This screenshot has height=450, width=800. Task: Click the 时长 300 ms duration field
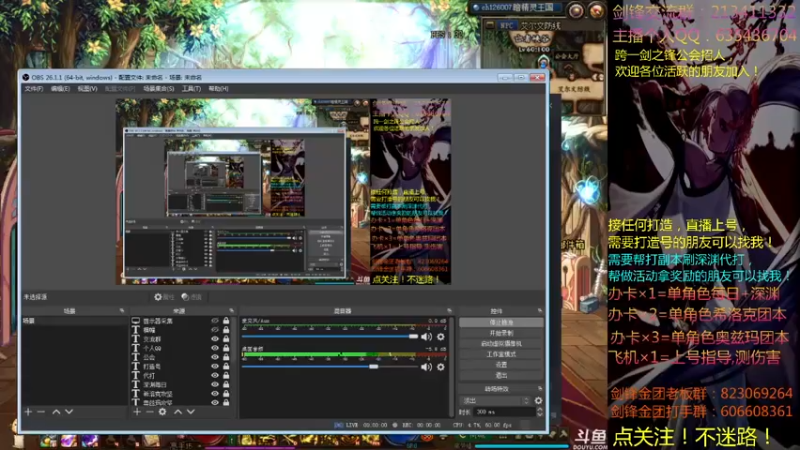coord(504,412)
